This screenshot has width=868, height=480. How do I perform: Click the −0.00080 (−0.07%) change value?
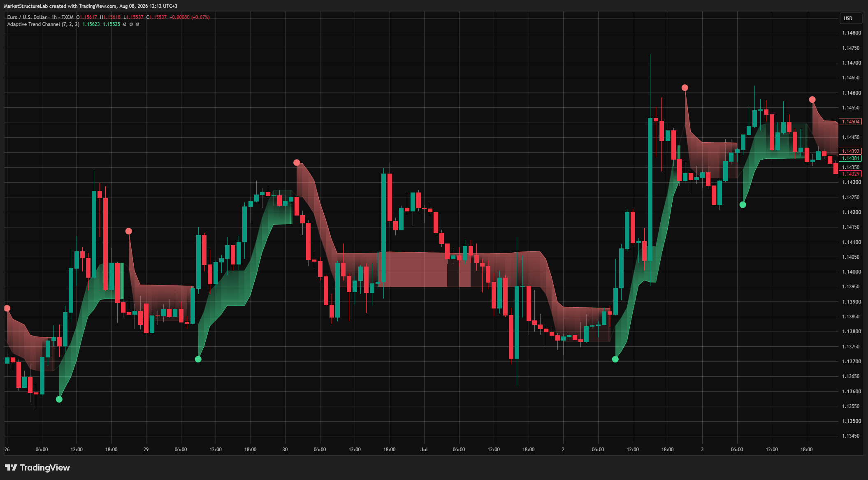[190, 17]
